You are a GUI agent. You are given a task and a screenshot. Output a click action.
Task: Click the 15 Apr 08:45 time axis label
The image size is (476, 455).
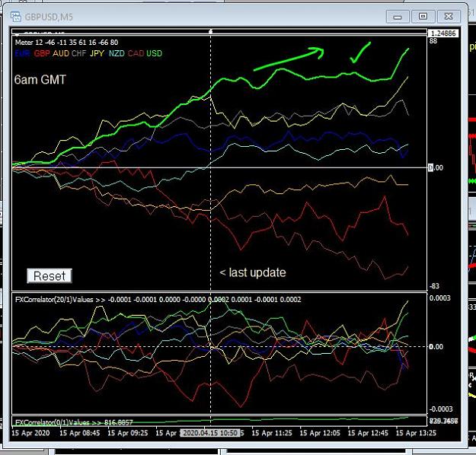79,433
